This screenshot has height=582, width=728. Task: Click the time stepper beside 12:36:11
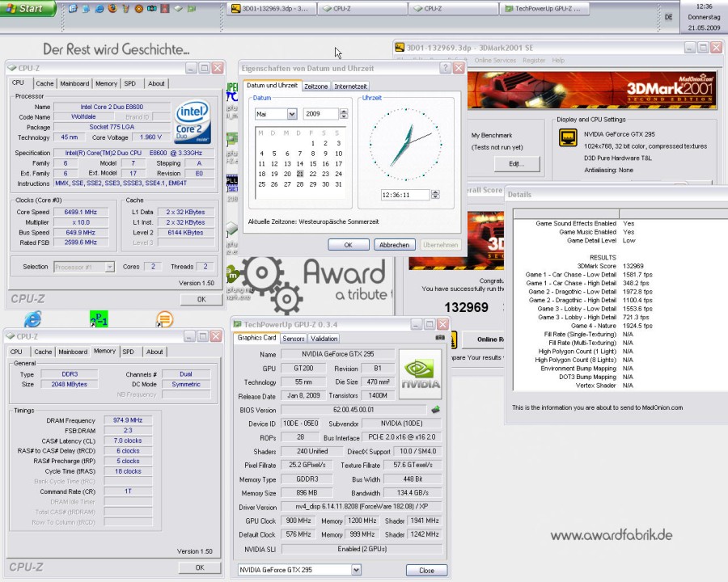point(435,195)
